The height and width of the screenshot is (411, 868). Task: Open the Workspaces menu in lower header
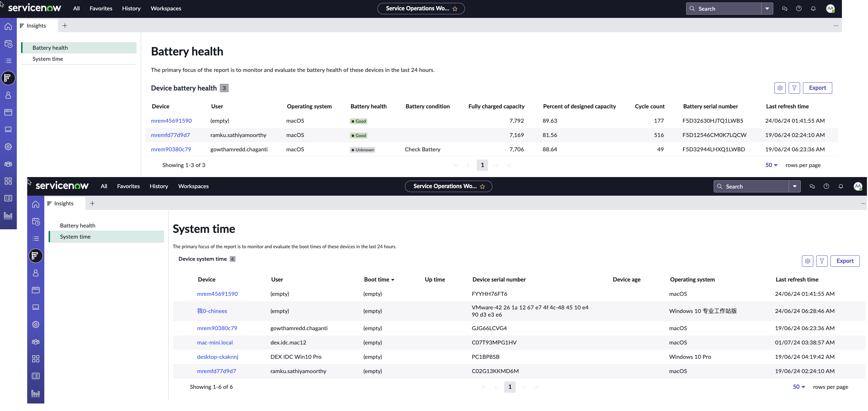coord(193,186)
